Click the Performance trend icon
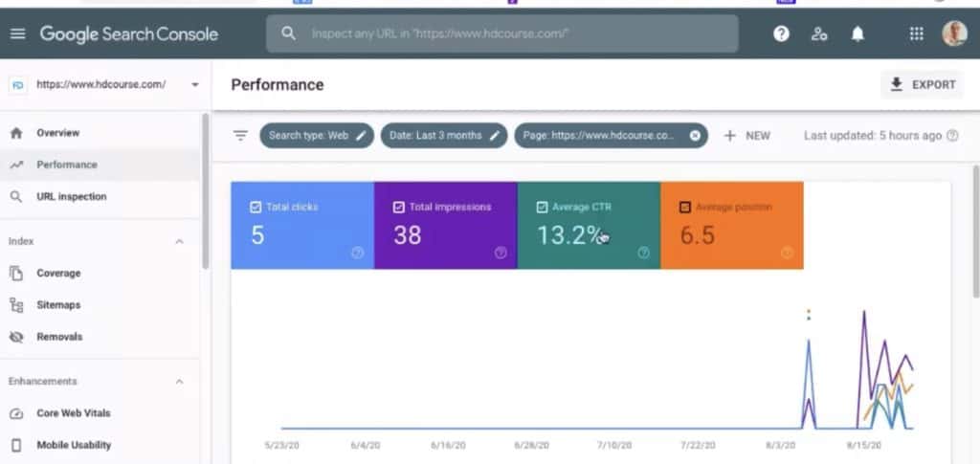Screen dimensions: 980x464 [17, 165]
